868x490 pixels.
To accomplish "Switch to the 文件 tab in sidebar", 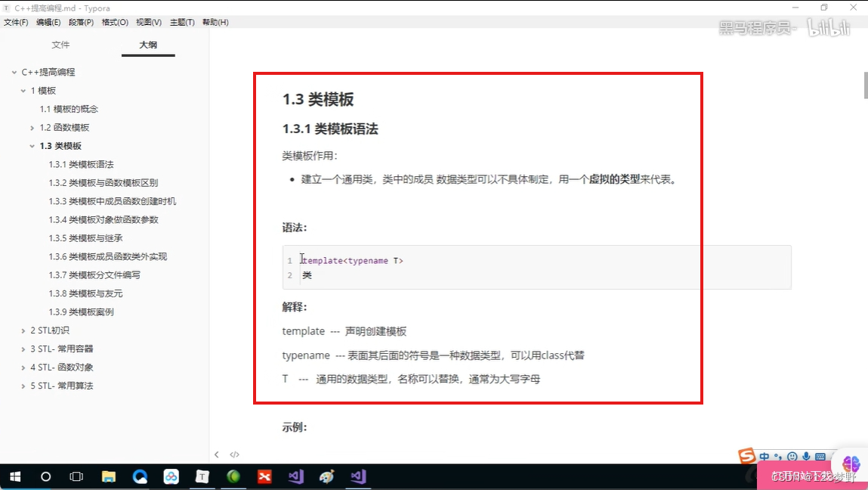I will pos(61,45).
